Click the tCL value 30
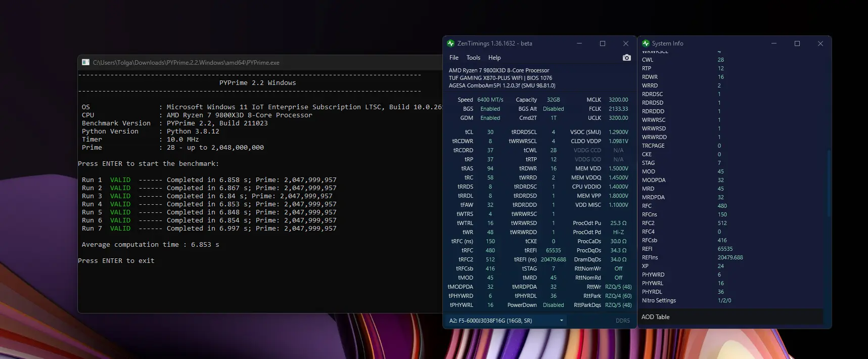The width and height of the screenshot is (868, 359). 490,132
